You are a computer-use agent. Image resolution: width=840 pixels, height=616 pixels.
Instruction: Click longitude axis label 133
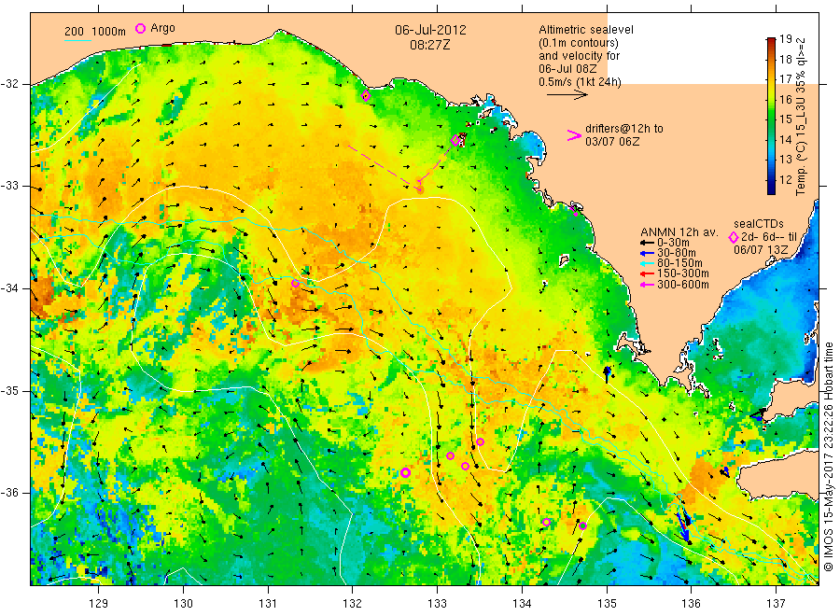[x=437, y=604]
